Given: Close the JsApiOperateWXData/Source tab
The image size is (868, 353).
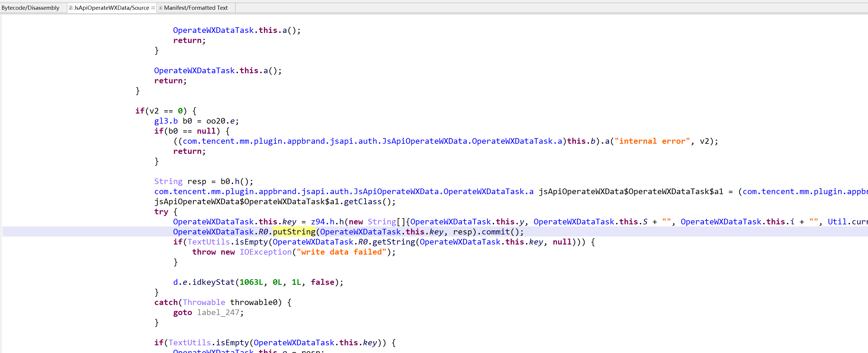Looking at the screenshot, I should pos(153,8).
